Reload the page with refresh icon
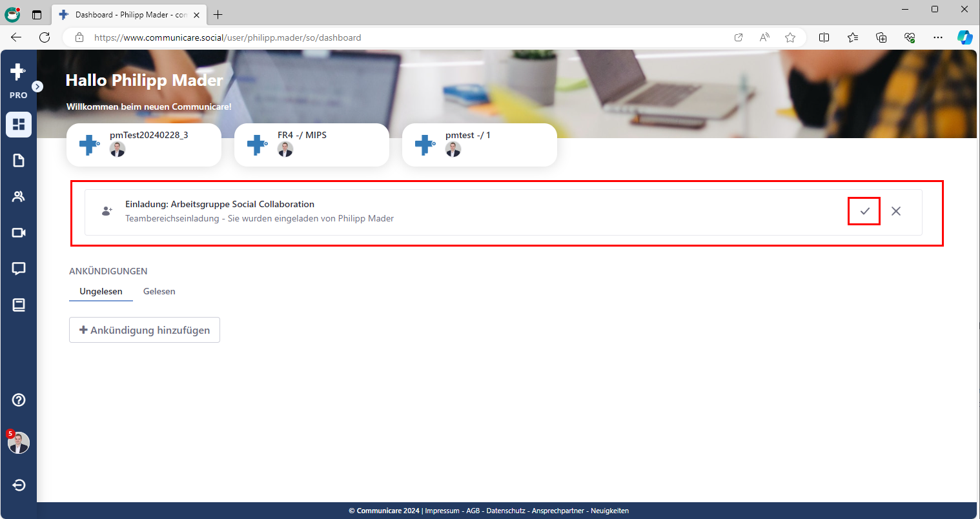The image size is (980, 519). [x=45, y=37]
